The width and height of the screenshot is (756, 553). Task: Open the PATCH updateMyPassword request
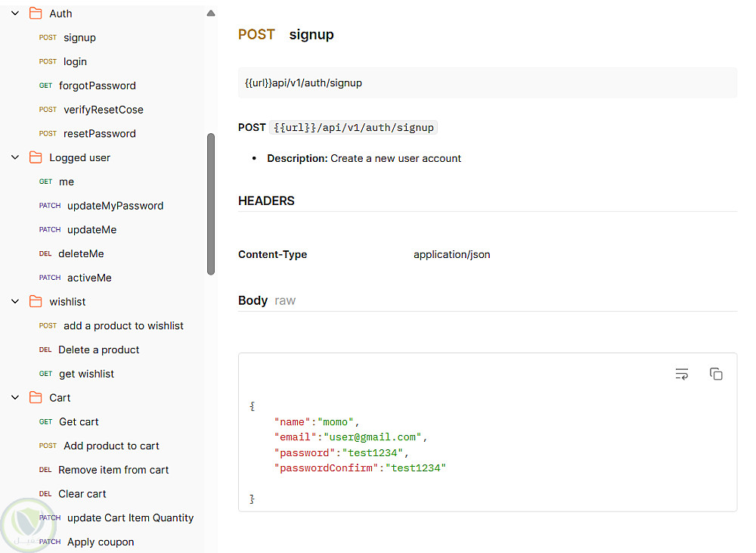[x=115, y=206]
